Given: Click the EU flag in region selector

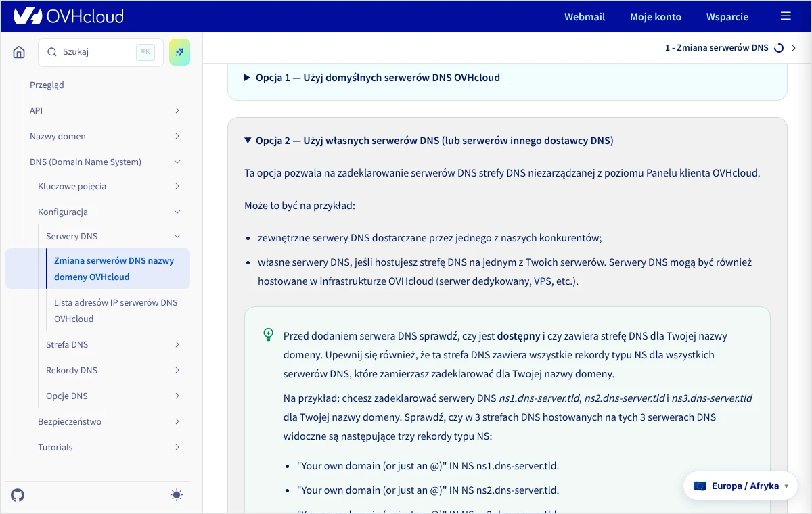Looking at the screenshot, I should tap(700, 486).
